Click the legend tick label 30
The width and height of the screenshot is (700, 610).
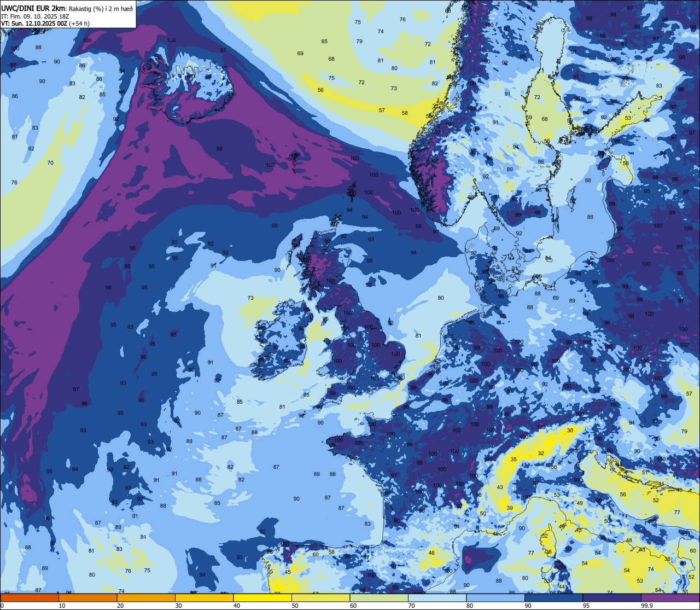[178, 606]
